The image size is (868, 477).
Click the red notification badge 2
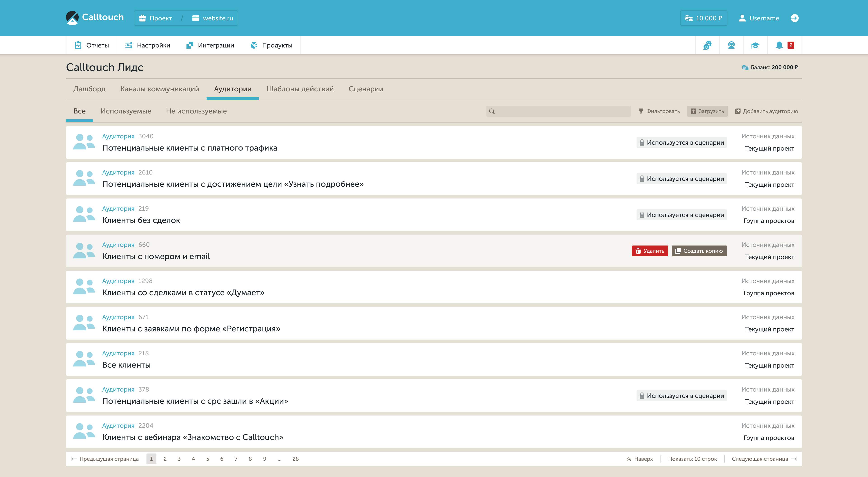click(x=791, y=45)
